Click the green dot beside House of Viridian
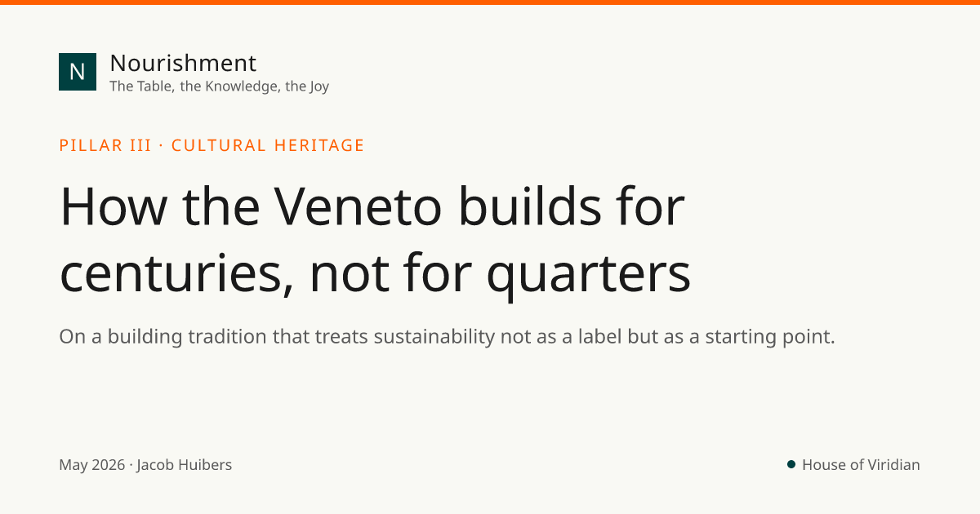 (791, 464)
